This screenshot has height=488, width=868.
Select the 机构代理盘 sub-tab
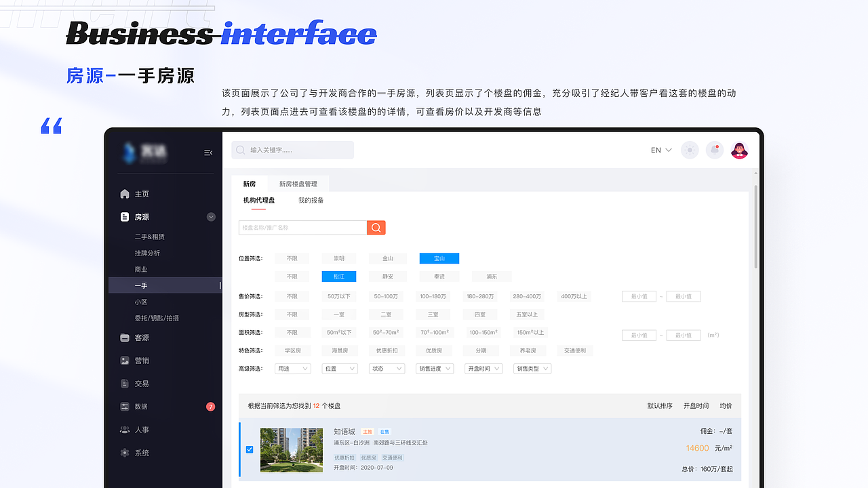[x=259, y=201]
